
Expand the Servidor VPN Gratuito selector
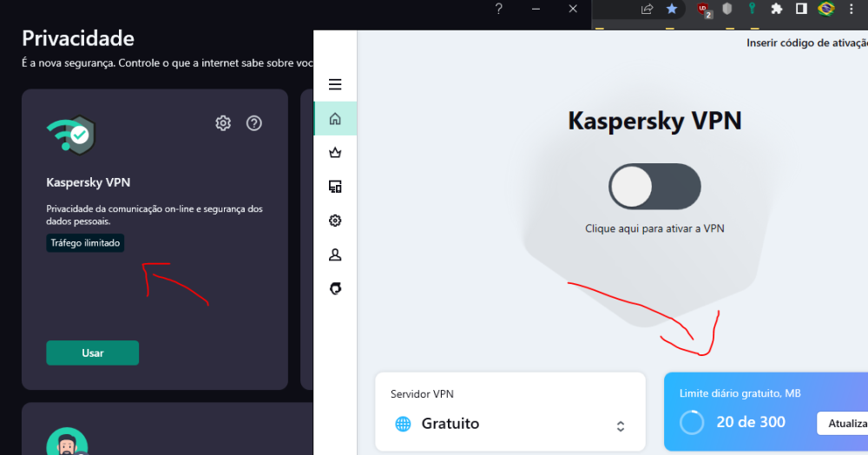point(510,424)
